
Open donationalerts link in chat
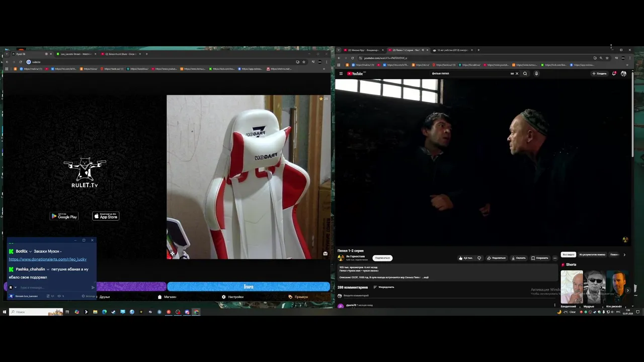[x=47, y=259]
